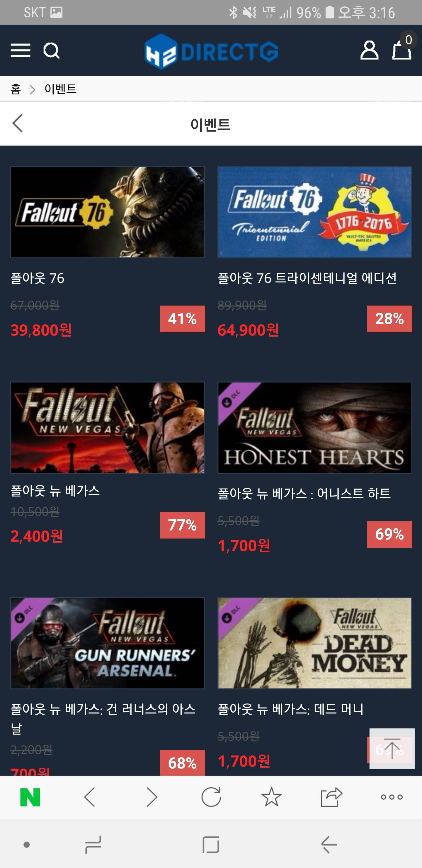Go back using the 이벤트 header arrow
This screenshot has height=868, width=422.
(18, 123)
